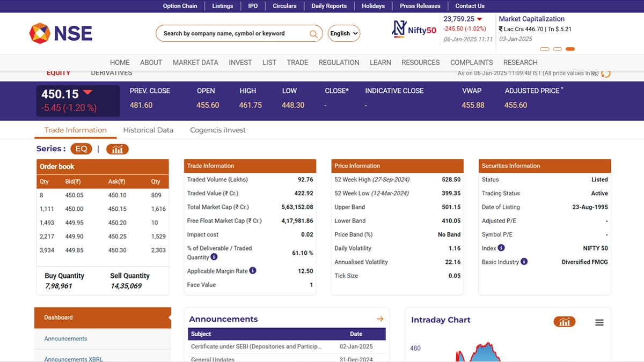Viewport: 644px width, 362px height.
Task: Expand the MARKET DATA navigation menu
Action: click(x=195, y=62)
